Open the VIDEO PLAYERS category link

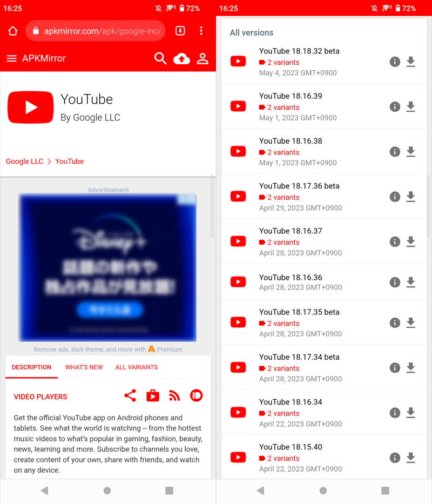coord(40,397)
